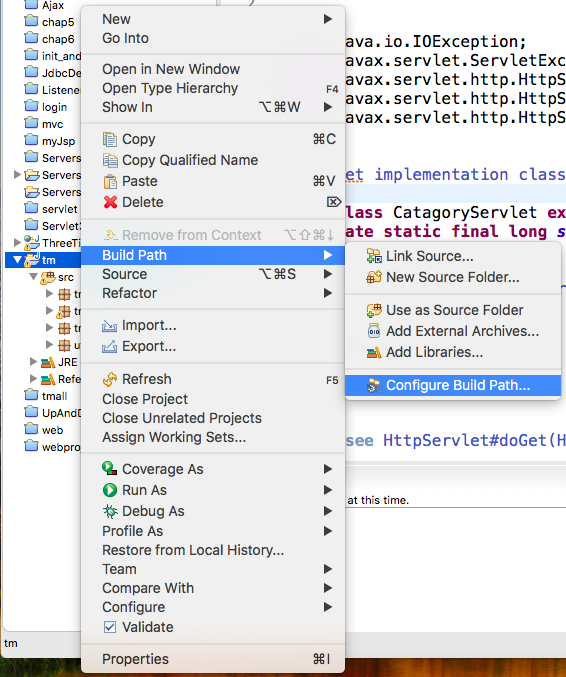Click the Link Source icon
The image size is (566, 677).
(x=374, y=256)
